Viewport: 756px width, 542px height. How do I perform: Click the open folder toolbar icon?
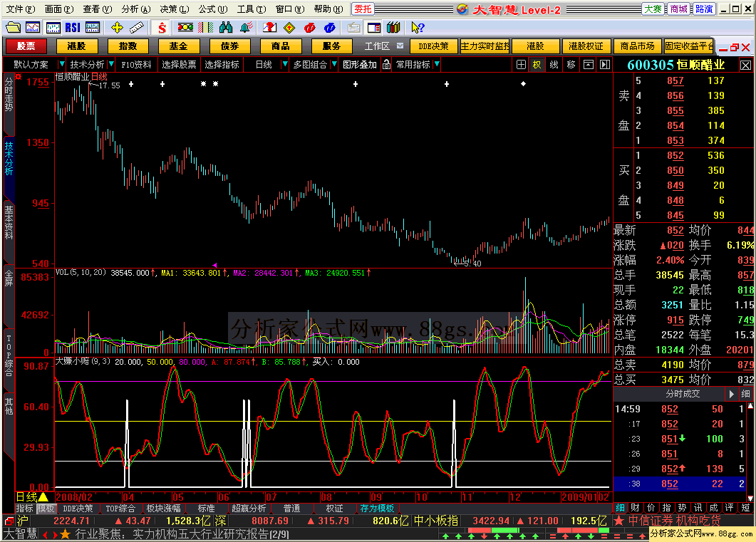point(13,28)
